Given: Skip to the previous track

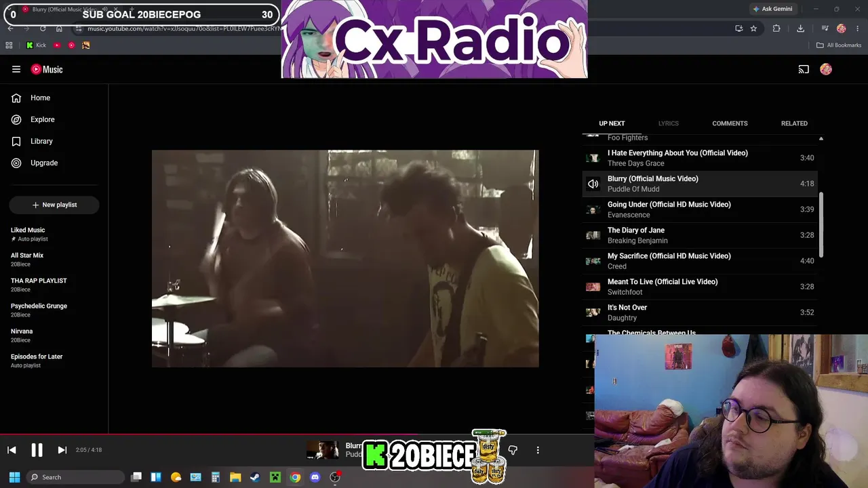Looking at the screenshot, I should 12,450.
